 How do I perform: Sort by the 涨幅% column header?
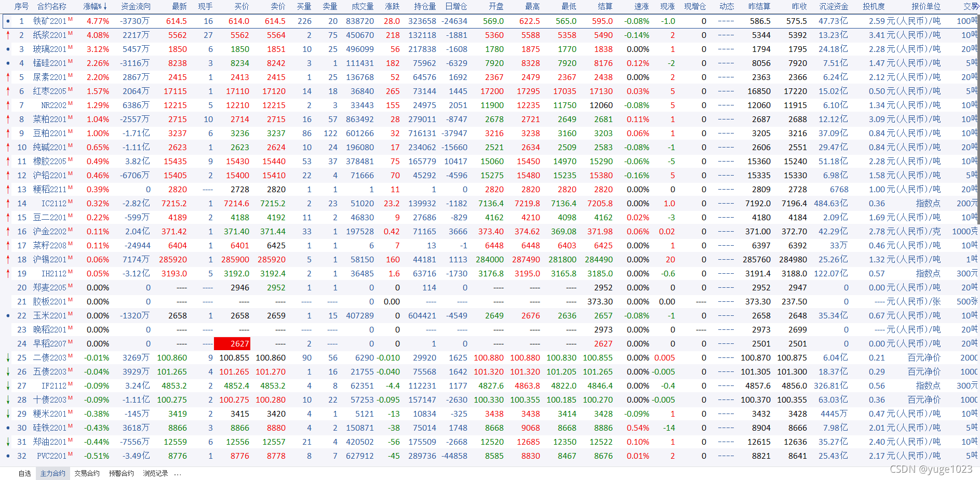[x=95, y=6]
